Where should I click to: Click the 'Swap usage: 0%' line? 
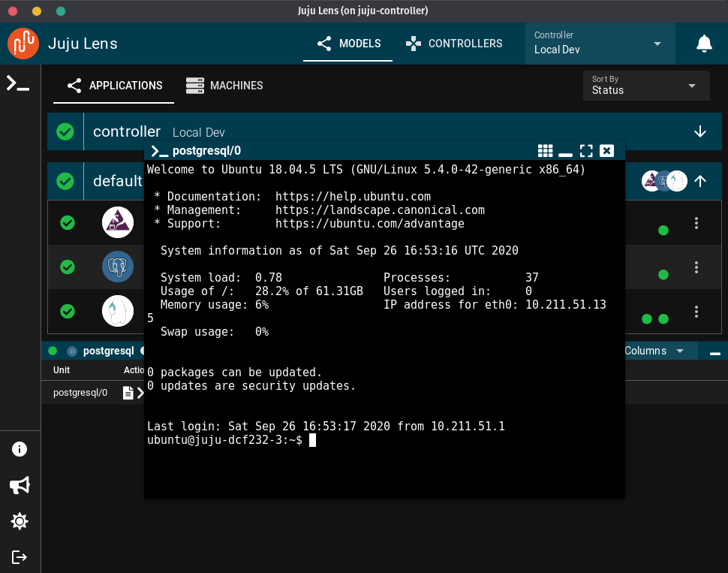pos(215,332)
